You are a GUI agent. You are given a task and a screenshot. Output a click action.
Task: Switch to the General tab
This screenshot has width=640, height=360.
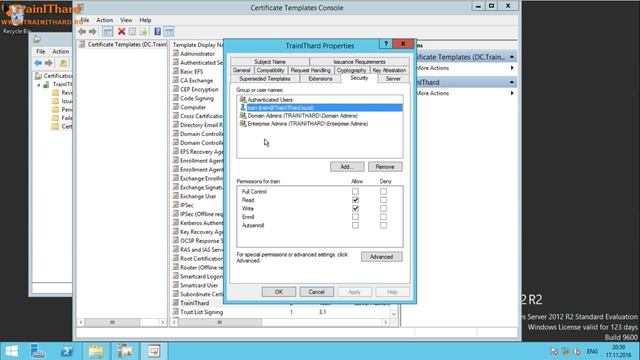(242, 70)
